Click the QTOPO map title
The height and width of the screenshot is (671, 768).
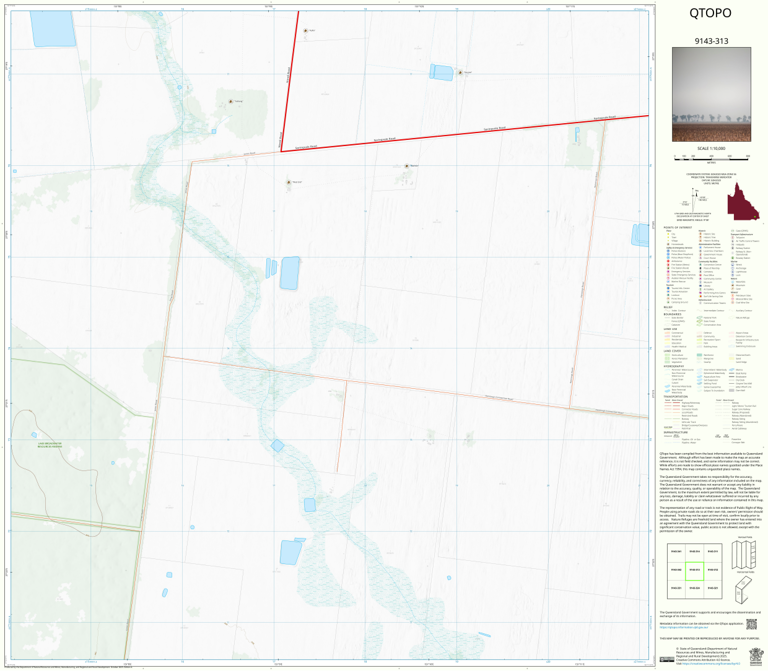point(710,13)
